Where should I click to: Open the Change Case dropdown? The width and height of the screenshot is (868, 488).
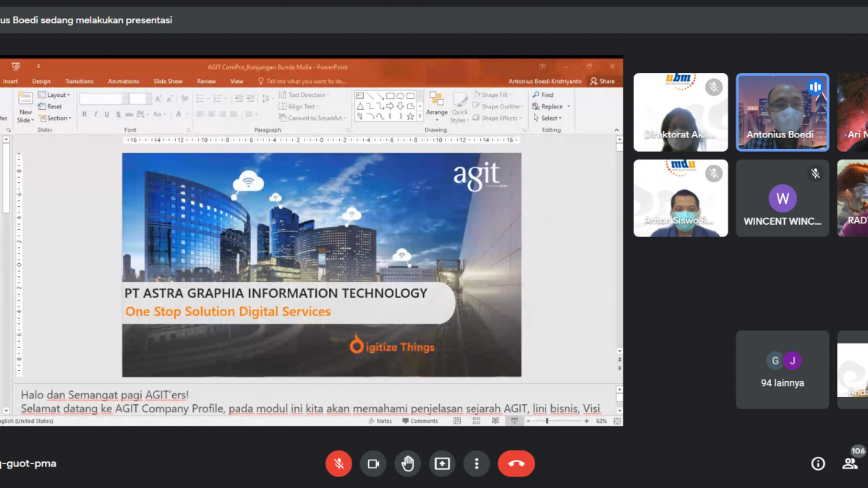click(x=158, y=114)
